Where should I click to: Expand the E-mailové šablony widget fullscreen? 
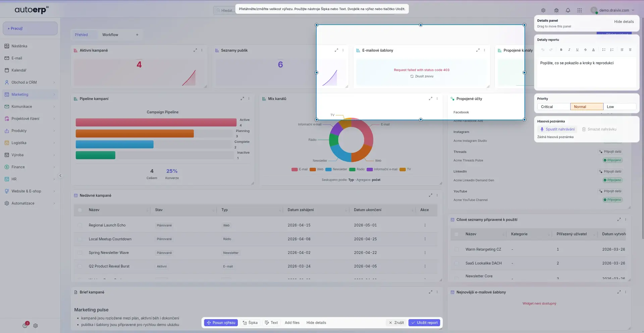click(x=478, y=50)
